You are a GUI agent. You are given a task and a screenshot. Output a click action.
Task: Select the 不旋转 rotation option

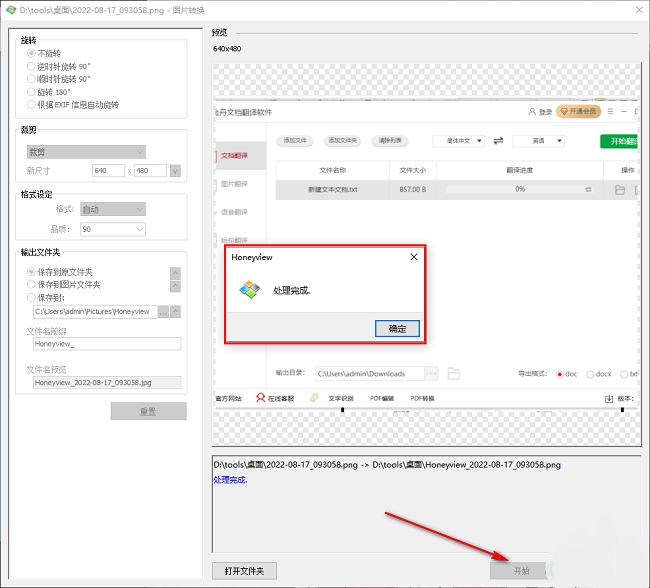pyautogui.click(x=31, y=53)
